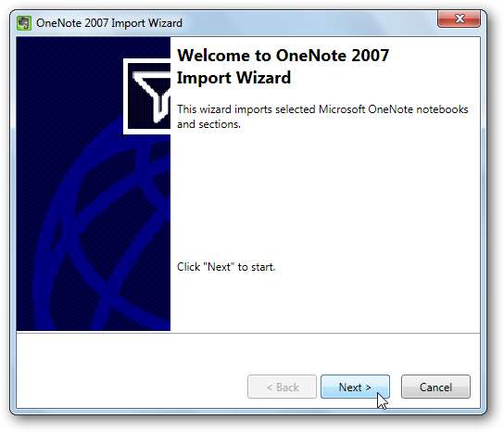Image resolution: width=504 pixels, height=432 pixels.
Task: Click the empty white area below the description
Action: point(324,193)
